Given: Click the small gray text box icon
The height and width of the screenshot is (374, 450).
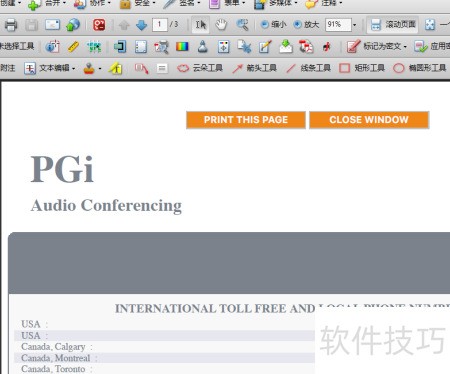Looking at the screenshot, I should click(162, 68).
